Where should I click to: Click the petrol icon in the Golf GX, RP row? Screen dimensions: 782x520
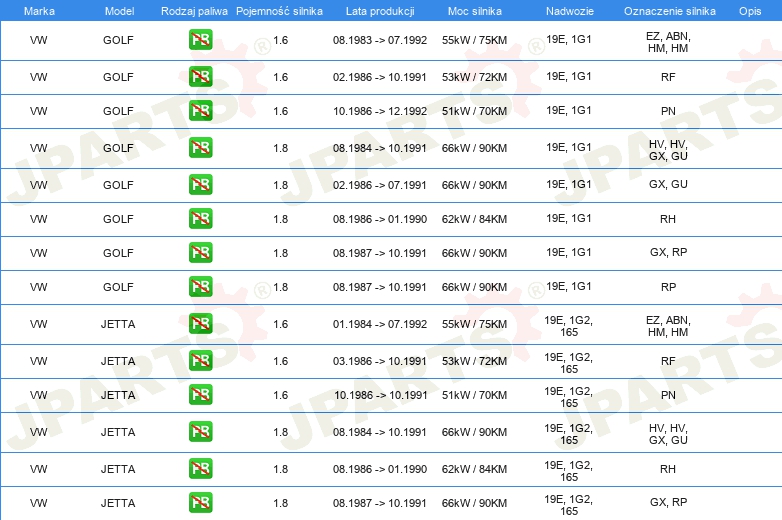pyautogui.click(x=200, y=252)
